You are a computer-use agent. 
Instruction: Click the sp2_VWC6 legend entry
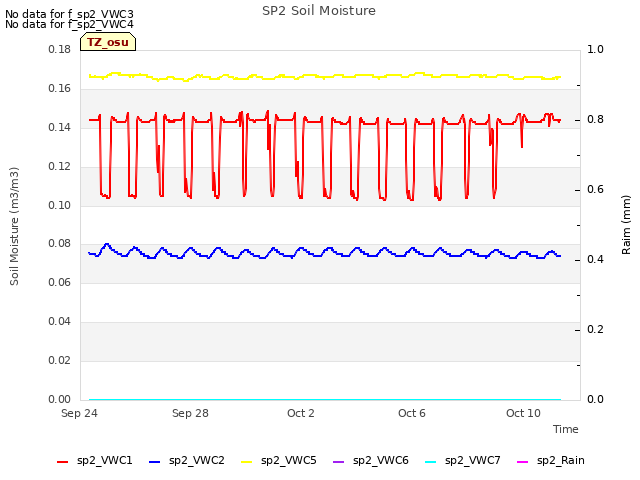point(371,461)
